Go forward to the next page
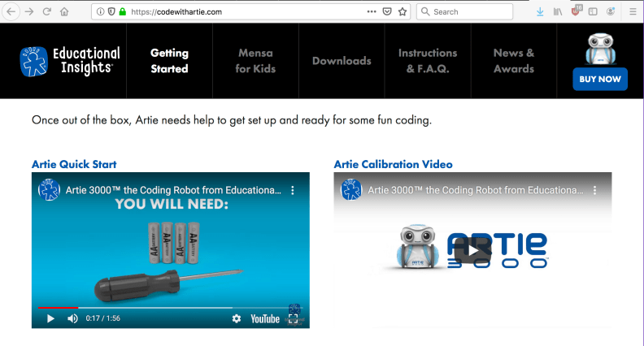This screenshot has width=644, height=346. (28, 11)
